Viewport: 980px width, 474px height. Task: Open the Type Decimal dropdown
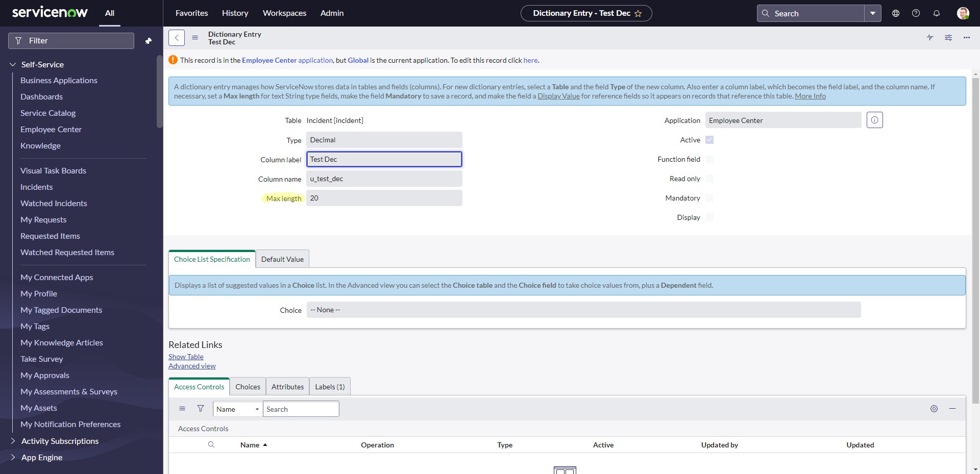pos(384,140)
